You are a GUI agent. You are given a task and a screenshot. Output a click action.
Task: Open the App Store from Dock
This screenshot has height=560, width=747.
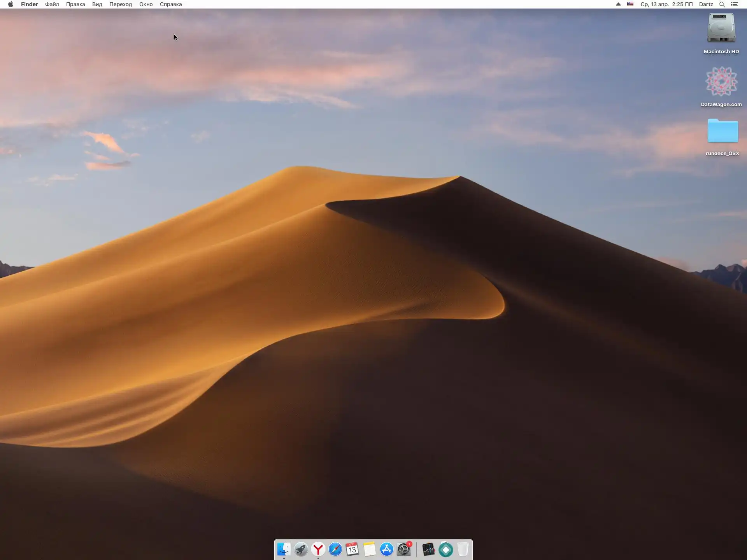[x=387, y=549]
